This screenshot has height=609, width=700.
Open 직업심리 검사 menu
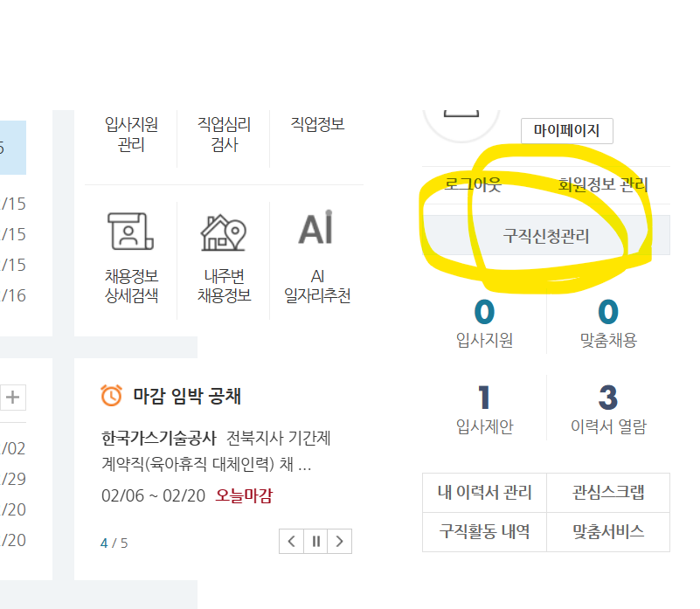pos(224,135)
